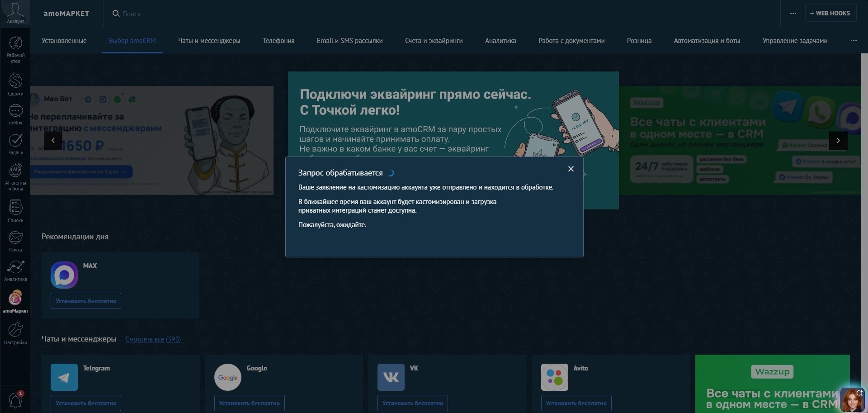Open Аналитика in the sidebar
The height and width of the screenshot is (413, 868).
tap(15, 271)
